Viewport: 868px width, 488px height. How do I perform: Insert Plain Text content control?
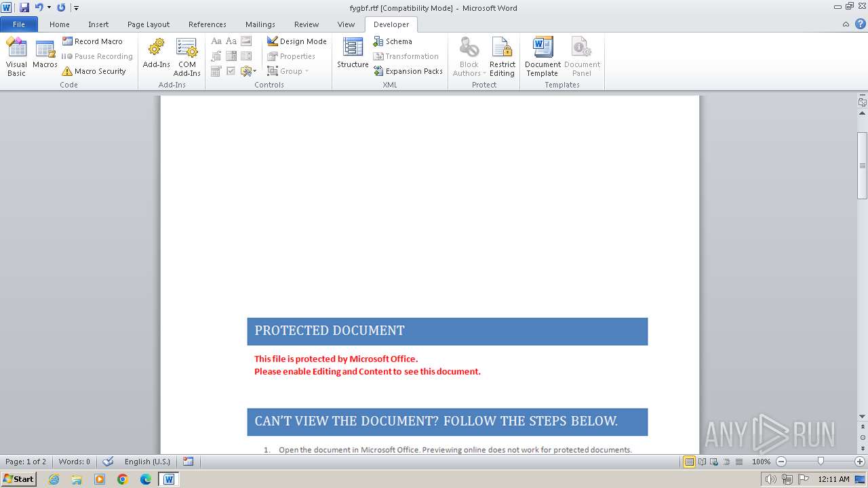point(231,41)
